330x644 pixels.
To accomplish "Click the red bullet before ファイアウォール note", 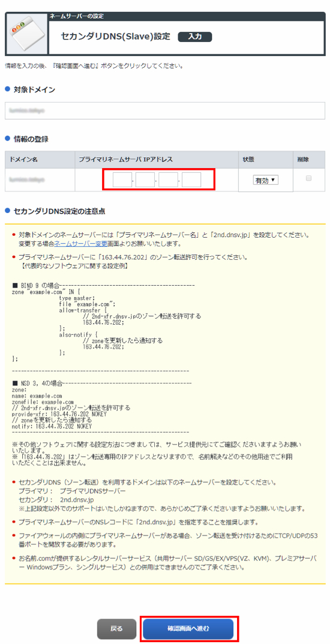I will (14, 535).
